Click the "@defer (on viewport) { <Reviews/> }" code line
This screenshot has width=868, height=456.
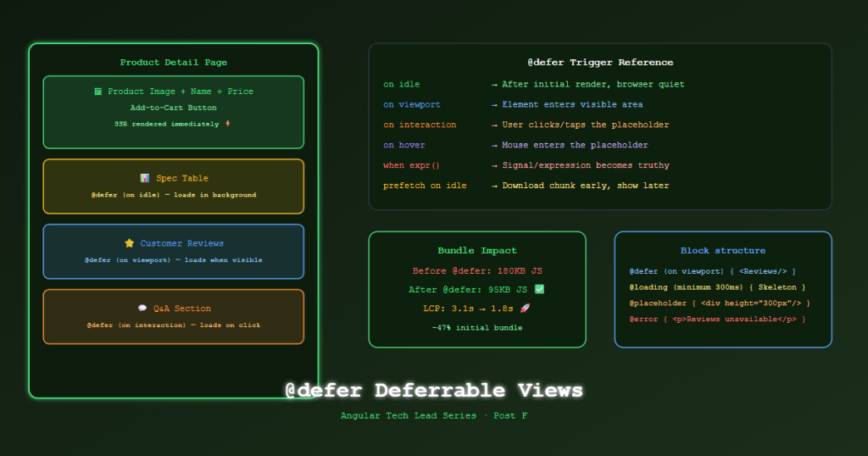coord(712,271)
